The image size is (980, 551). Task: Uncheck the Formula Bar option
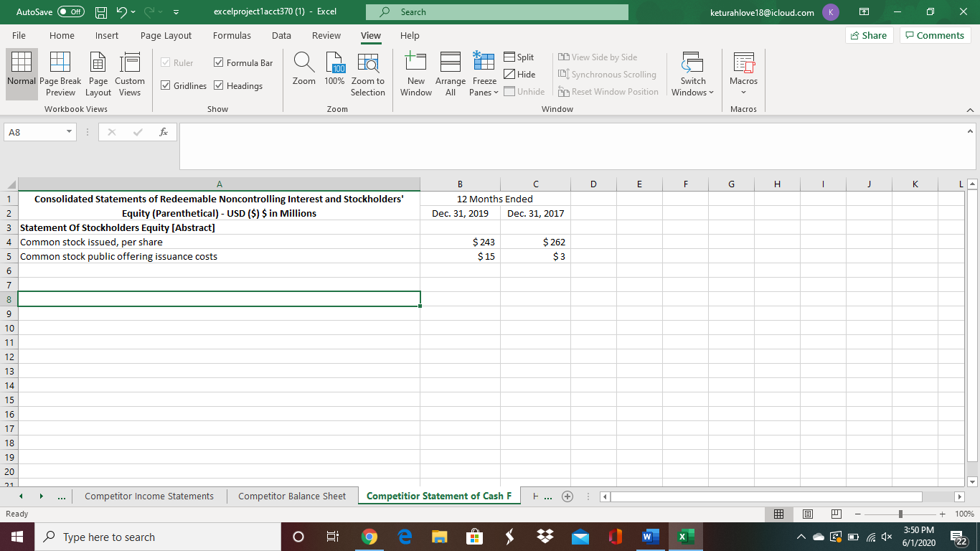(x=219, y=62)
